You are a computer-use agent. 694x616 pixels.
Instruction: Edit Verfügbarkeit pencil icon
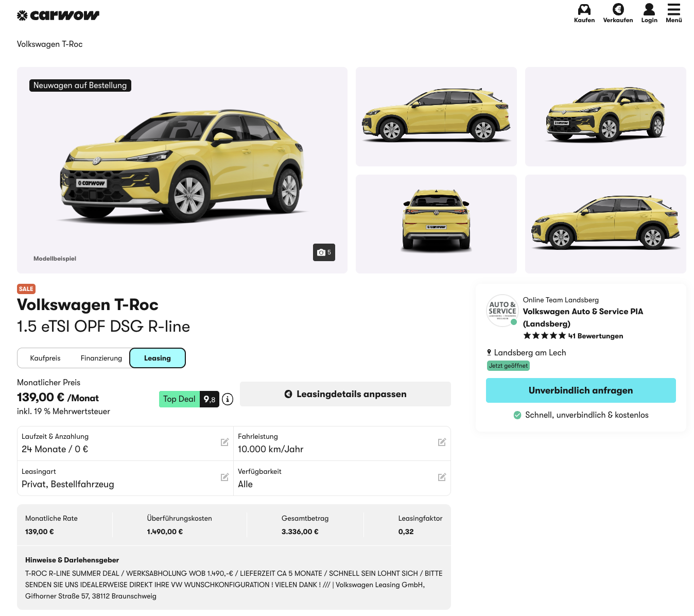tap(442, 477)
